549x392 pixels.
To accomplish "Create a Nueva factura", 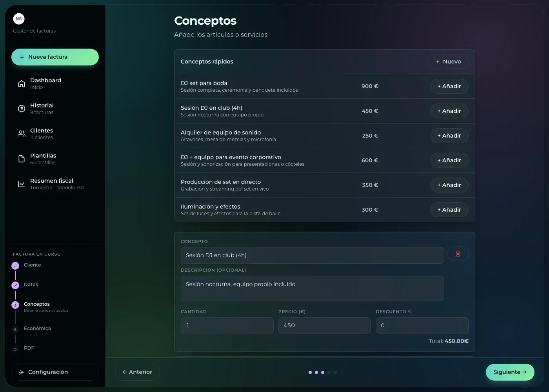I will [55, 57].
